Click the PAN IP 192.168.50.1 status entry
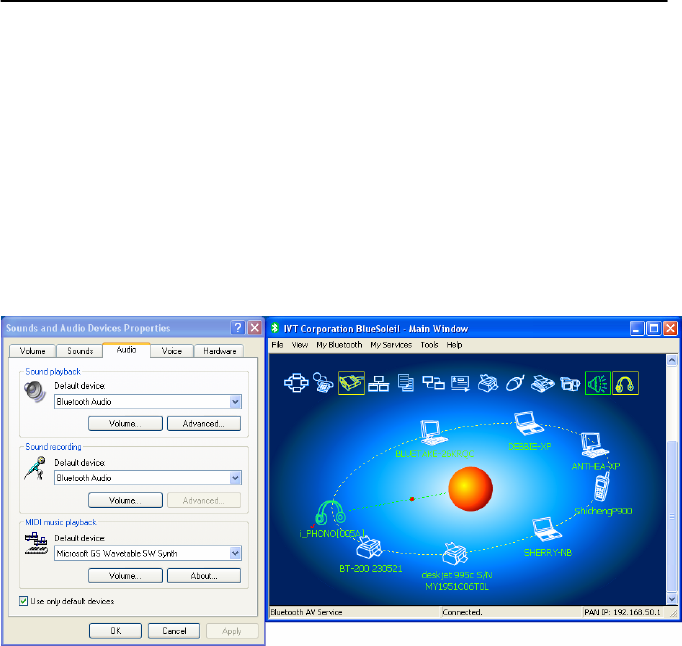Image resolution: width=682 pixels, height=646 pixels. click(x=622, y=612)
